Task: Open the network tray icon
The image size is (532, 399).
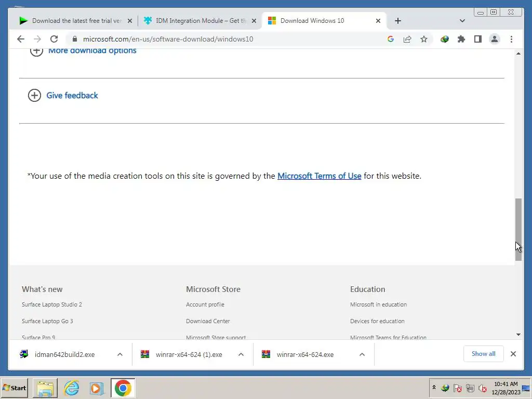Action: tap(470, 388)
